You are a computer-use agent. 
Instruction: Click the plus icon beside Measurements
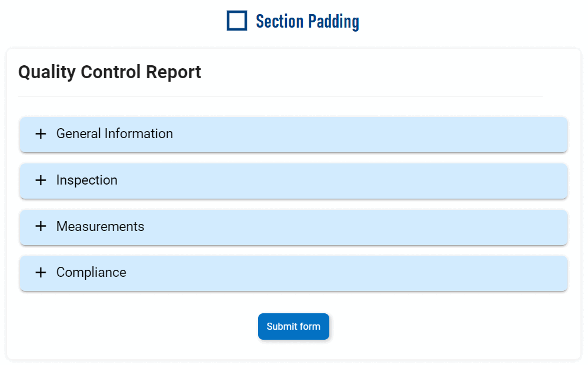[x=41, y=226]
